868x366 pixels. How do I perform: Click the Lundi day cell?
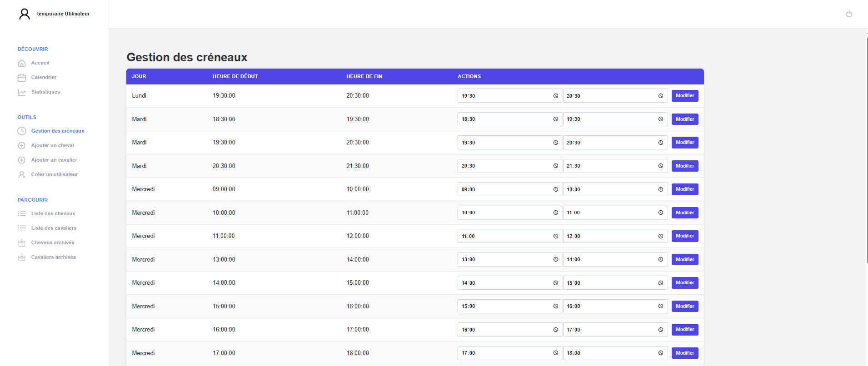[139, 96]
